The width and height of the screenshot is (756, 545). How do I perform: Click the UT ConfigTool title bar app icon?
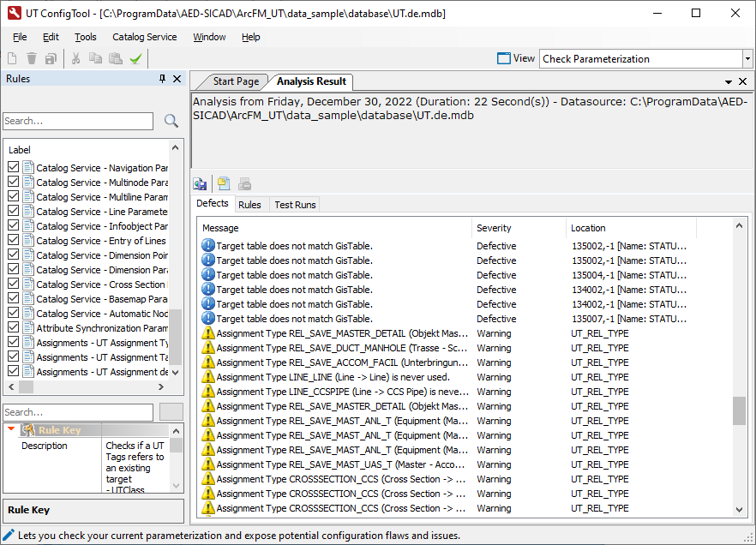pos(15,13)
